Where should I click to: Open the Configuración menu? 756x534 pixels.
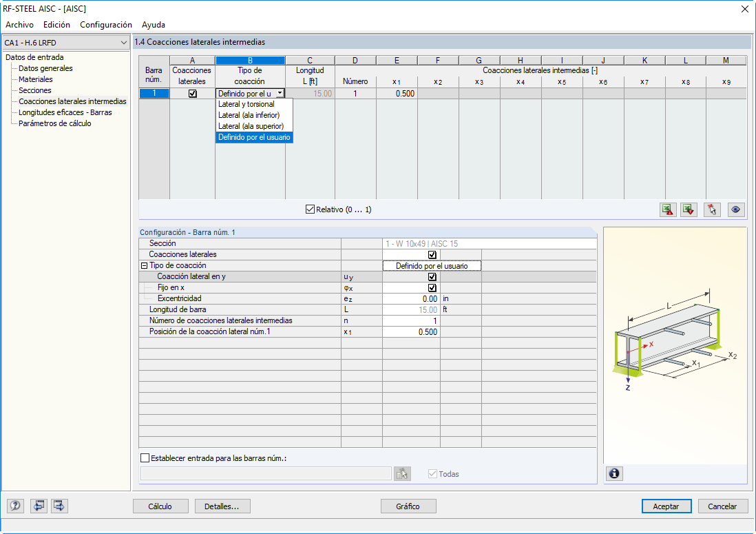click(x=106, y=25)
